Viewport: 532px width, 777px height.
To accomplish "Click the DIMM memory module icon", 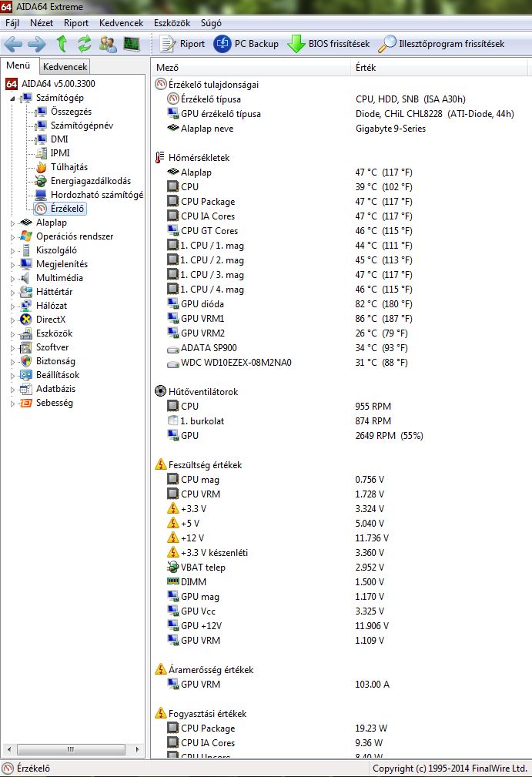I will (173, 581).
